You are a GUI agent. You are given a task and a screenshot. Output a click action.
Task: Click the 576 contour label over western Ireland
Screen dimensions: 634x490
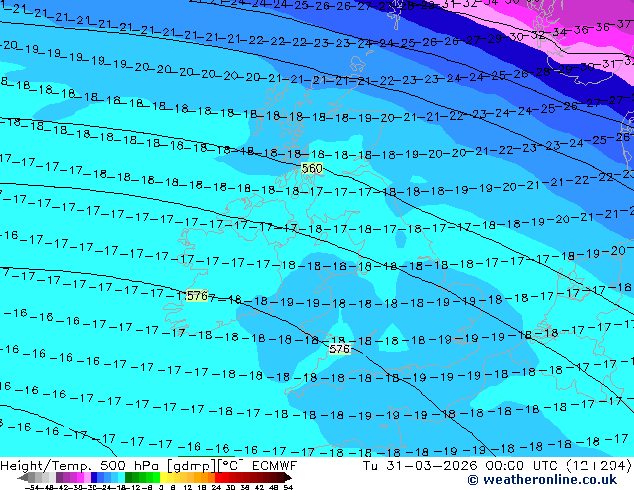[197, 296]
